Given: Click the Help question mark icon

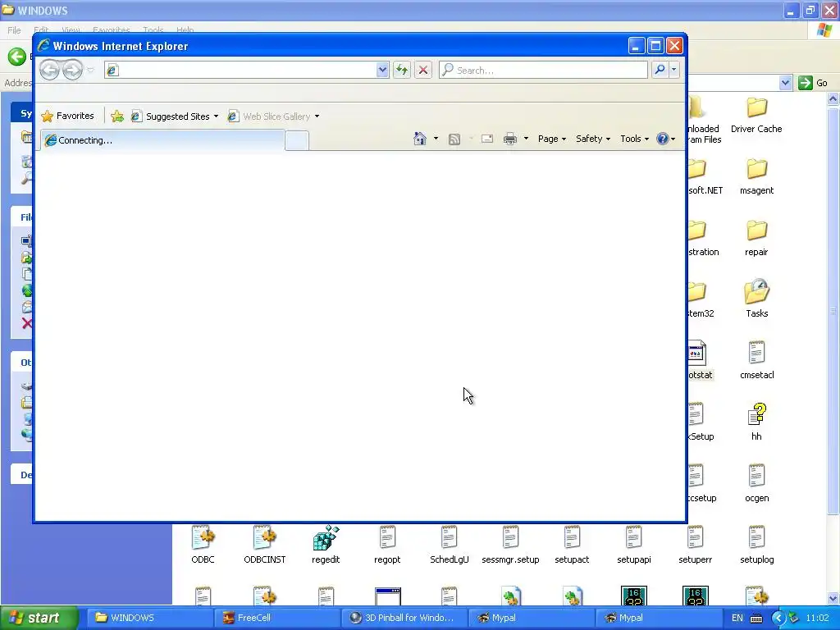Looking at the screenshot, I should (x=663, y=139).
